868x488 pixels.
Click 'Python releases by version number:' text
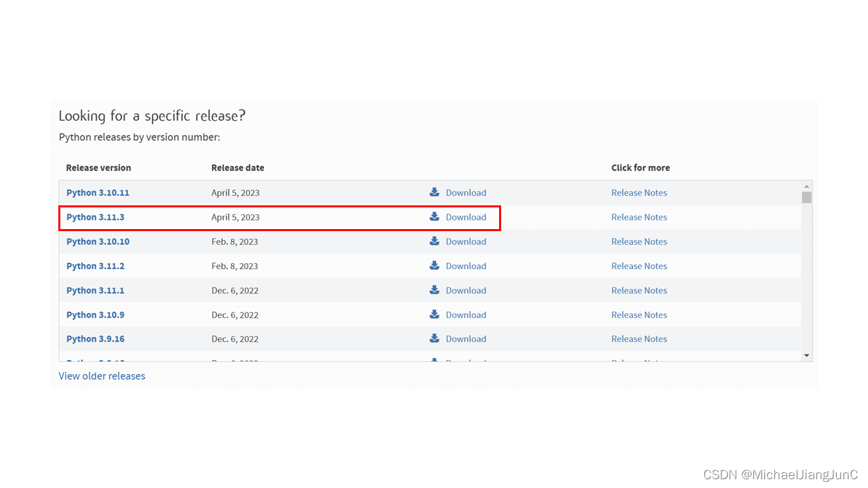click(139, 137)
